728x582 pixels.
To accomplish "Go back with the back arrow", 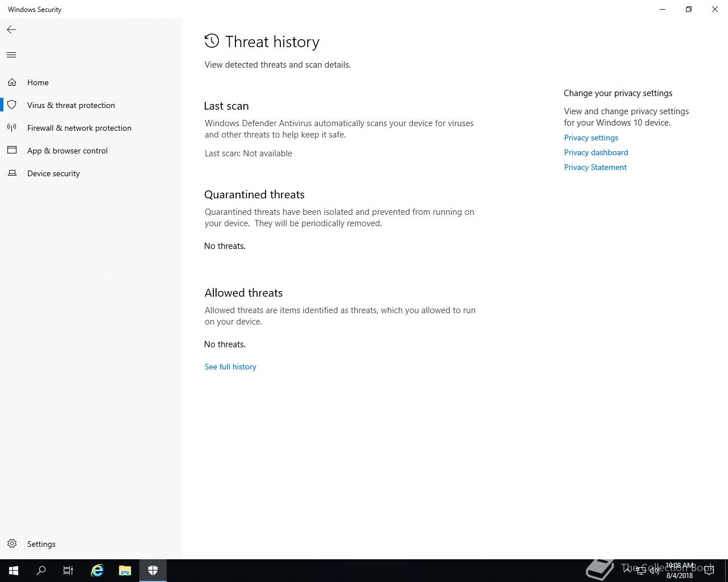I will (11, 30).
